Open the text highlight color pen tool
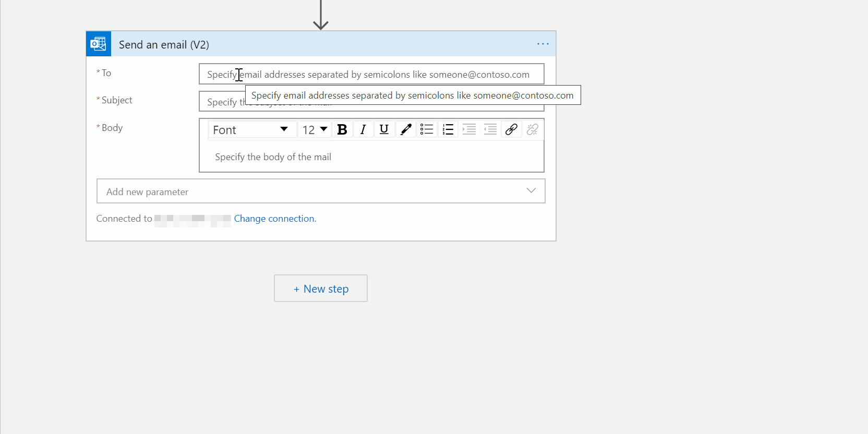This screenshot has width=868, height=434. (405, 129)
